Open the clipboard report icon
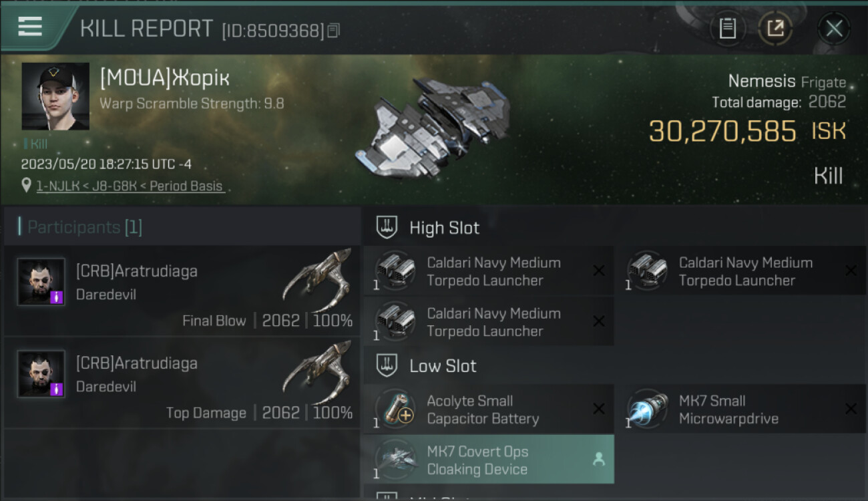 point(727,28)
